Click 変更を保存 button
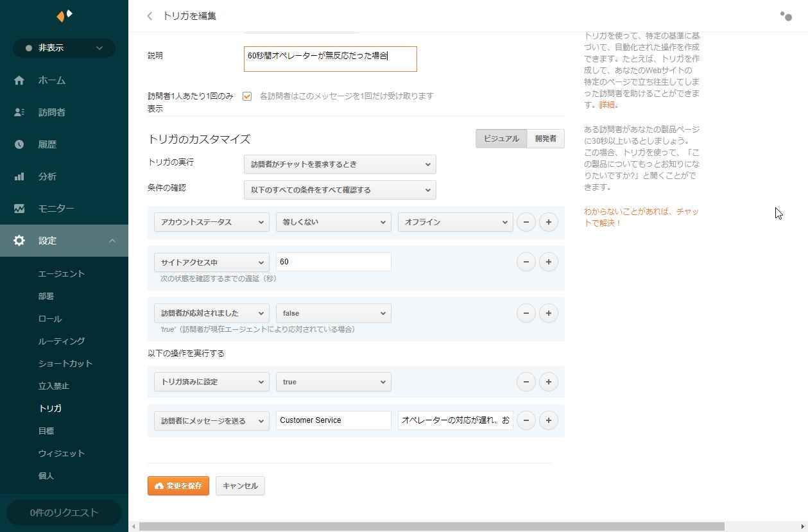The width and height of the screenshot is (808, 532). (178, 486)
